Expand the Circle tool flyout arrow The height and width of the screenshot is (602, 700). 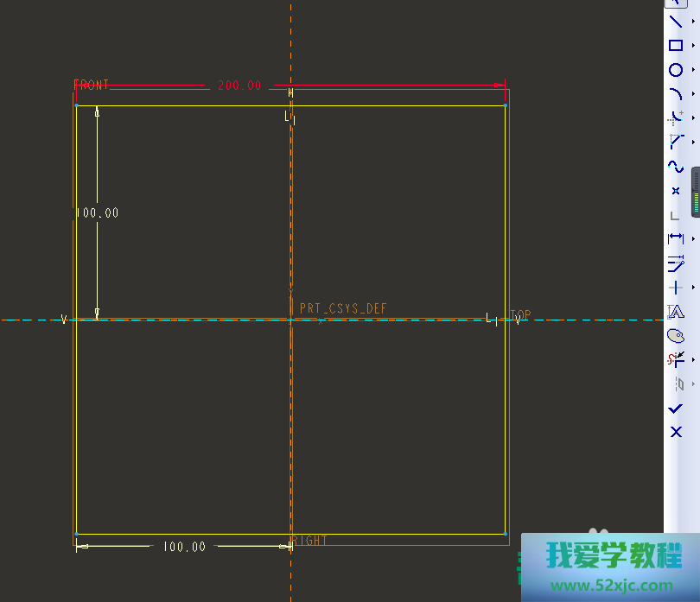tap(693, 70)
